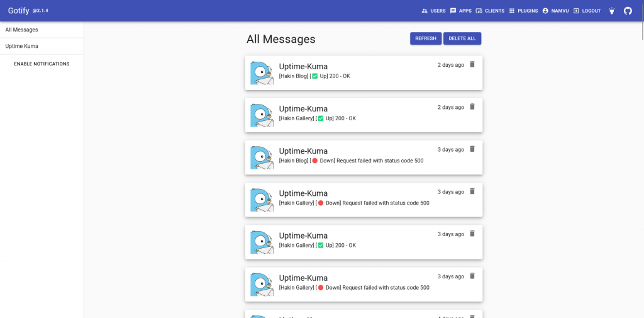The height and width of the screenshot is (318, 644).
Task: Open the Clients page
Action: point(490,11)
